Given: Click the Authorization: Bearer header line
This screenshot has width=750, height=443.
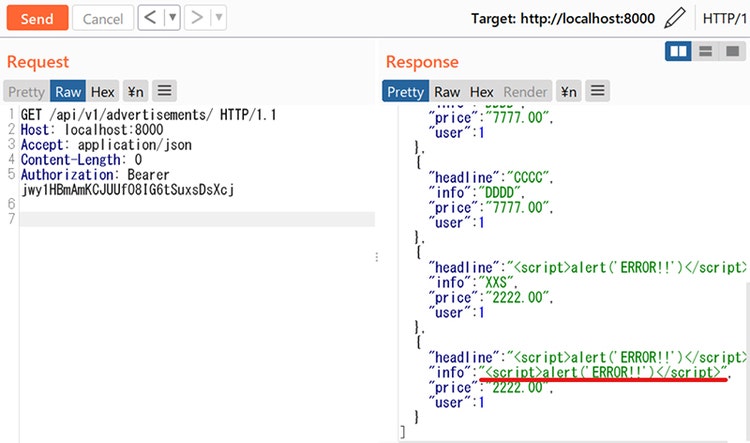Looking at the screenshot, I should tap(95, 174).
